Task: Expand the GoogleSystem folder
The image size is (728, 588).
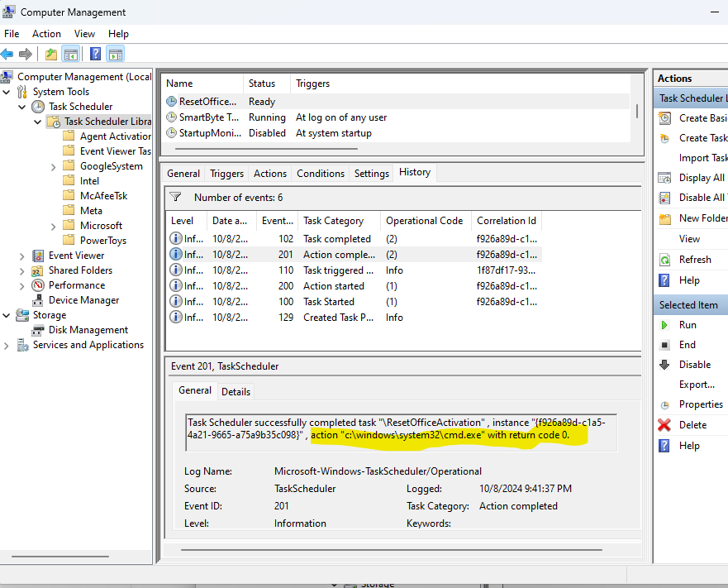Action: [x=53, y=166]
